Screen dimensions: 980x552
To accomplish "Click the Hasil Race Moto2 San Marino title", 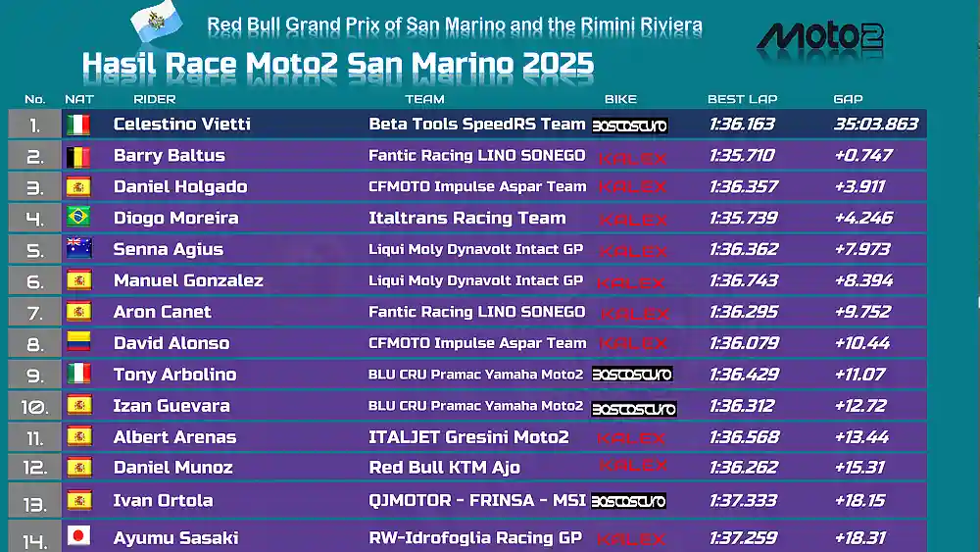I will (338, 64).
